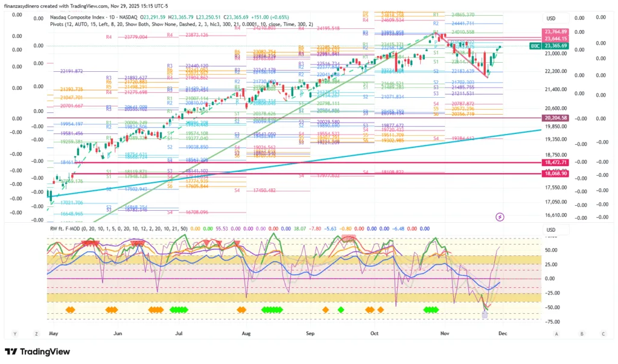
Task: Click the 20,204.58 price level label
Action: coord(555,118)
